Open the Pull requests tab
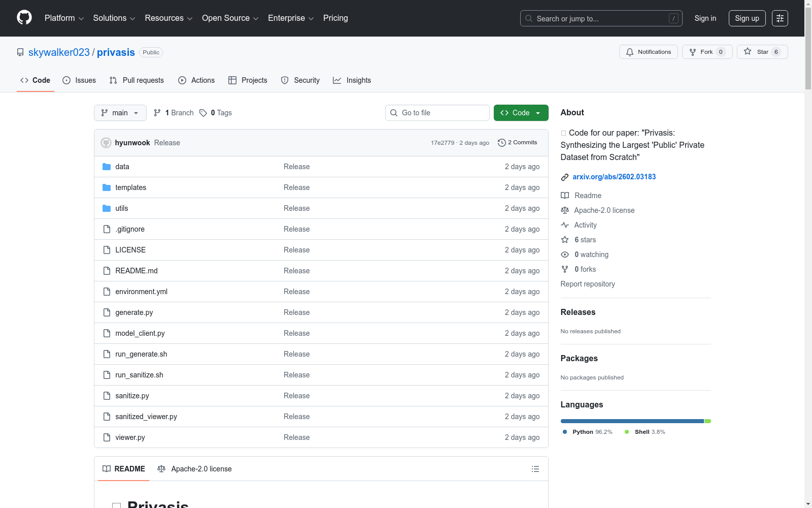 coord(137,80)
